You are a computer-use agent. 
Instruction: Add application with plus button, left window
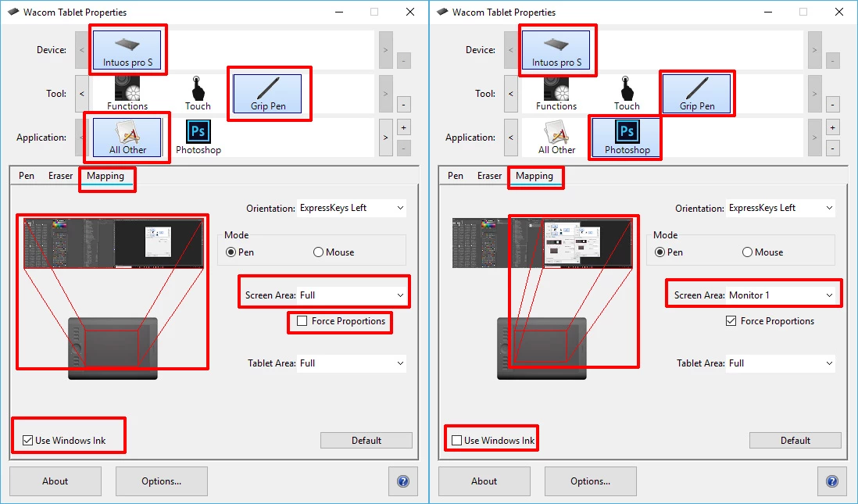(x=403, y=128)
